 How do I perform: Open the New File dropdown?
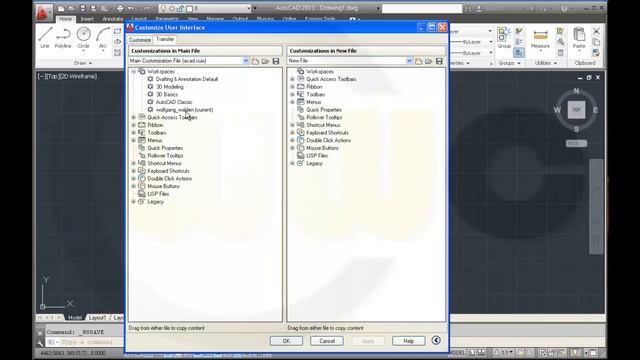click(x=409, y=61)
